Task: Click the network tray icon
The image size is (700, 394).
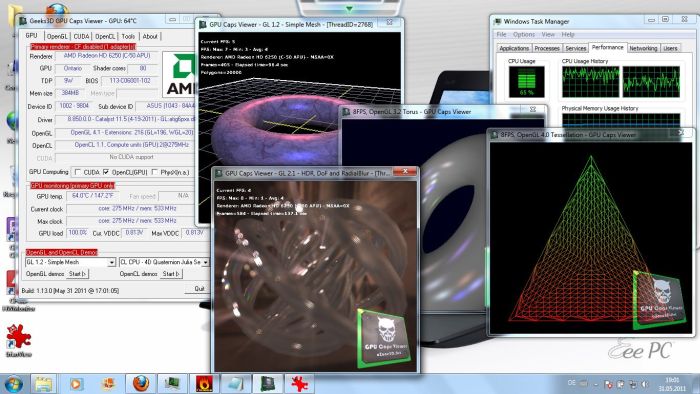Action: pyautogui.click(x=633, y=384)
